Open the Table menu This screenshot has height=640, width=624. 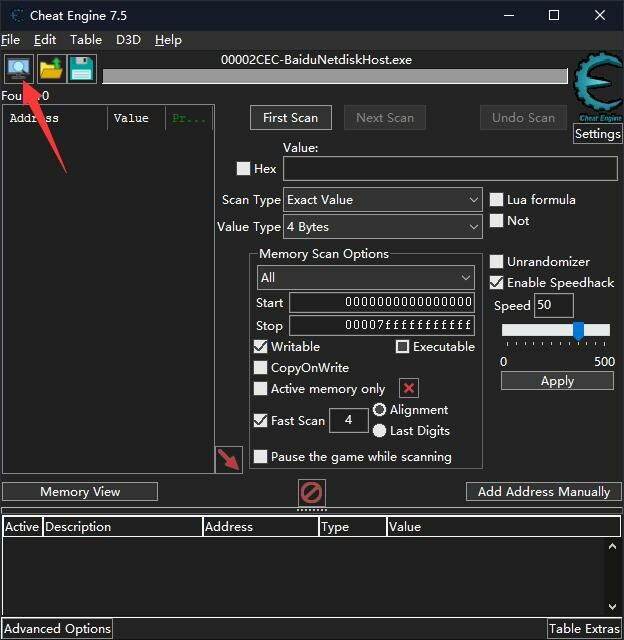click(85, 40)
